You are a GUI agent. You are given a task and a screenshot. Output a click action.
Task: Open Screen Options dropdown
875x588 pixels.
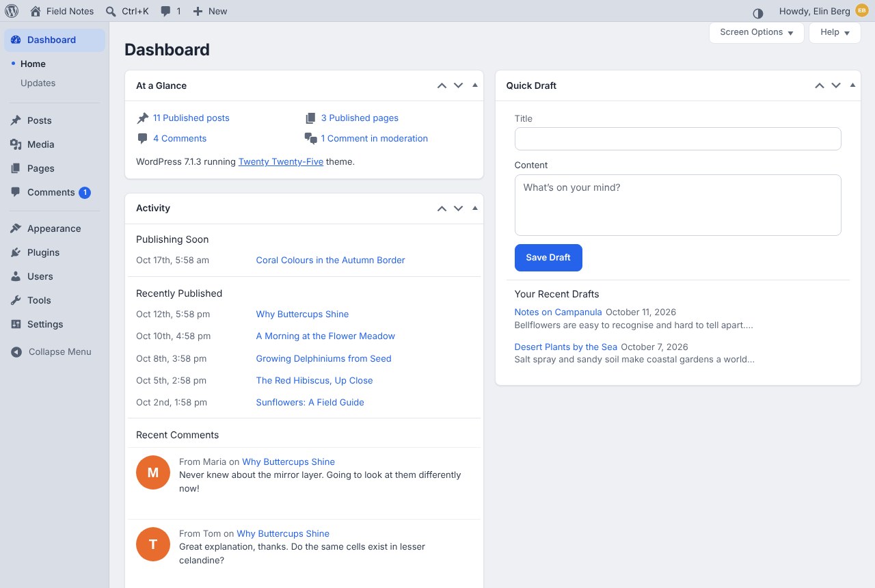click(x=757, y=32)
